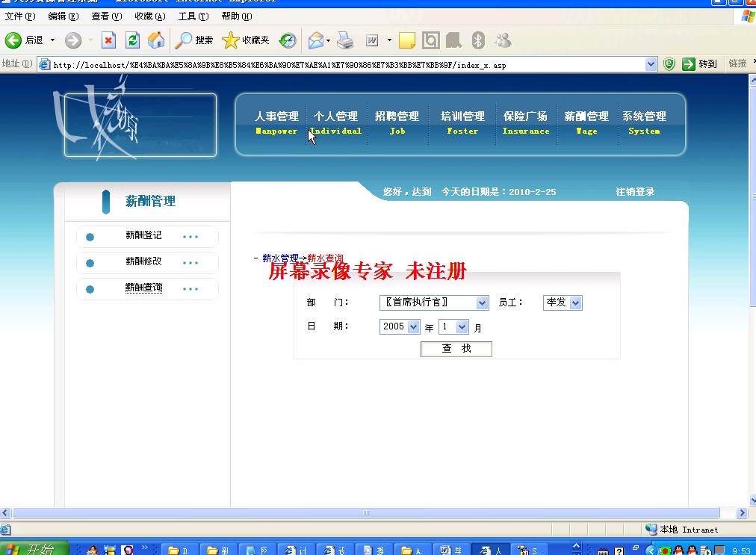Click the grey book toolbar icon
Screen dimensions: 756x555
(453, 40)
